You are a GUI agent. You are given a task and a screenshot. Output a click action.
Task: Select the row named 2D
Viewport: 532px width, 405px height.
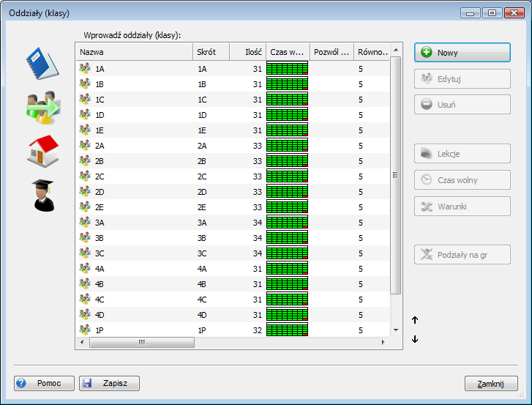click(x=233, y=191)
